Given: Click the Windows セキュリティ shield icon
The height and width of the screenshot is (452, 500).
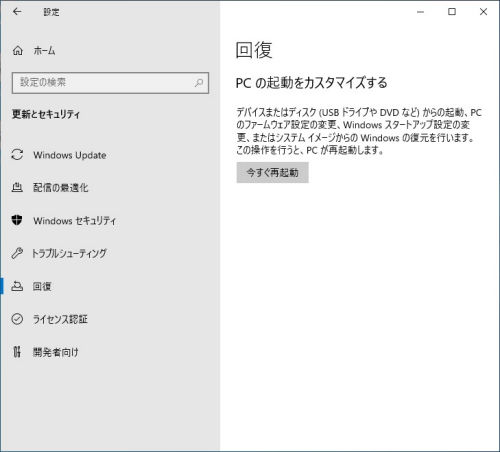Looking at the screenshot, I should pos(17,220).
